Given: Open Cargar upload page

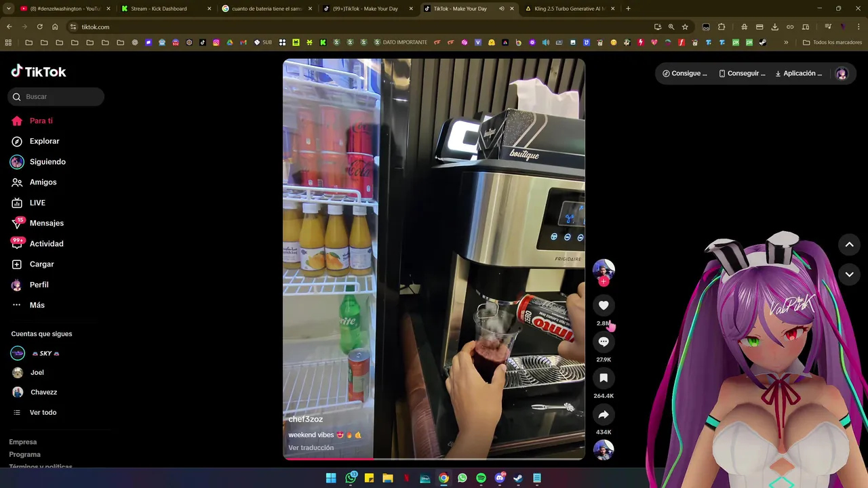Looking at the screenshot, I should (x=41, y=264).
